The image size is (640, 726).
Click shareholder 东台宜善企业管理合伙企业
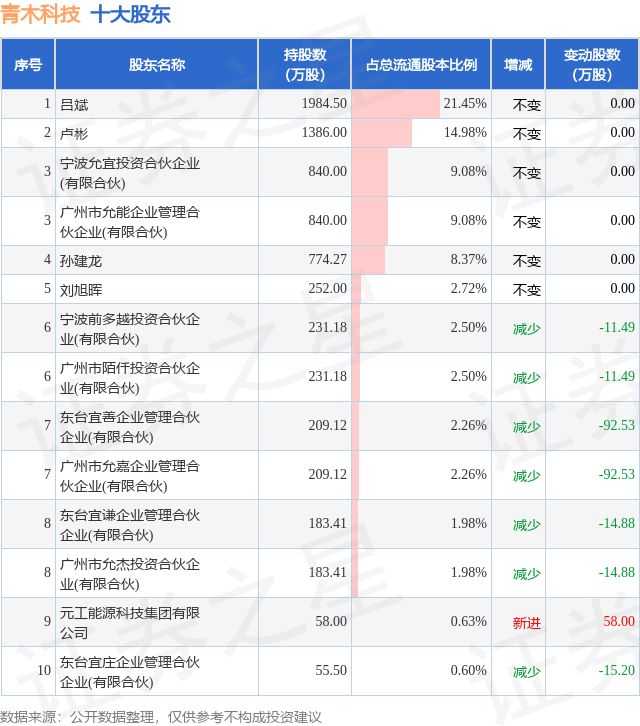[x=130, y=427]
